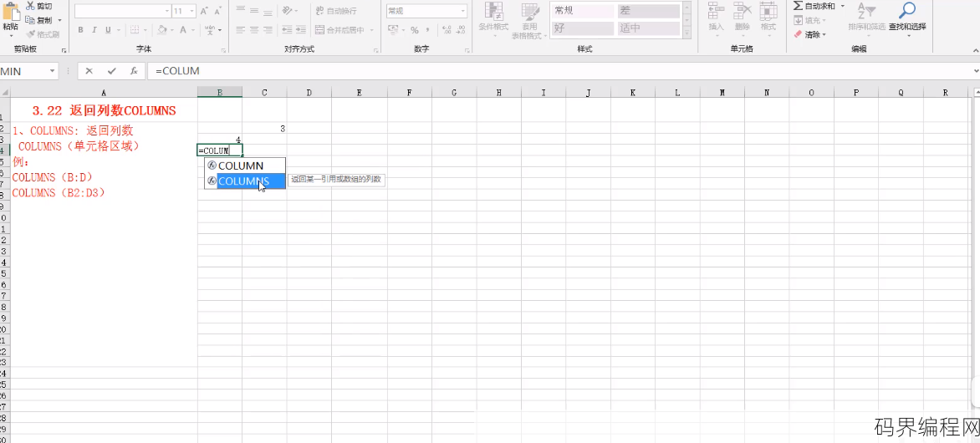Click the cell Borders icon

pyautogui.click(x=135, y=30)
